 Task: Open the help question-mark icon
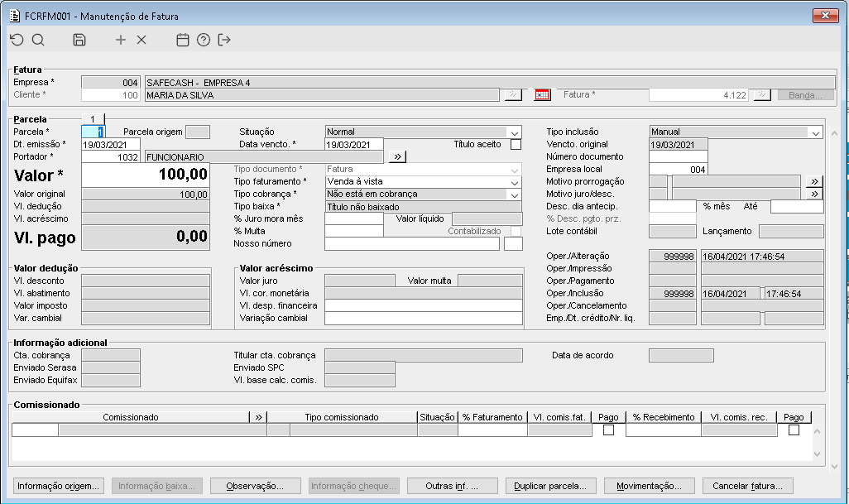[x=204, y=40]
